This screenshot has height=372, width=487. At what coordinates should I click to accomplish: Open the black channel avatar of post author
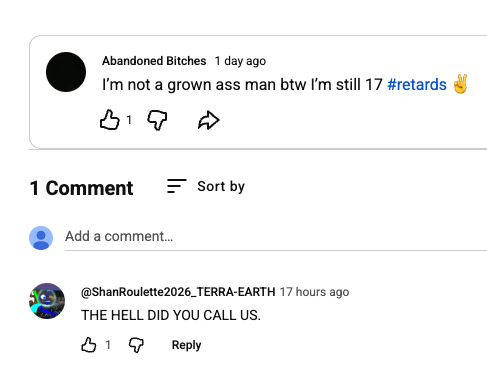click(x=66, y=72)
